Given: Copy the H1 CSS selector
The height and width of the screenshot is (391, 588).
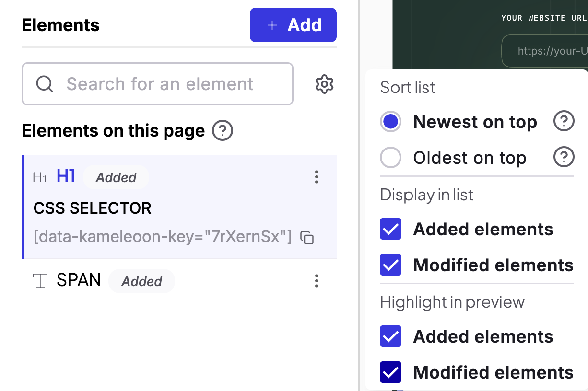Looking at the screenshot, I should click(x=307, y=237).
